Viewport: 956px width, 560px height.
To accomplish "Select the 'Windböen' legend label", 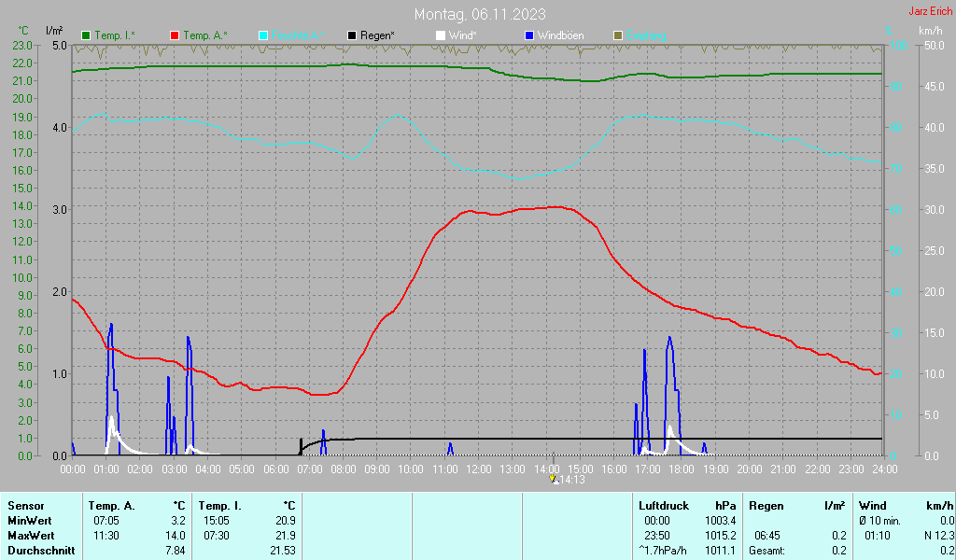I will [560, 35].
